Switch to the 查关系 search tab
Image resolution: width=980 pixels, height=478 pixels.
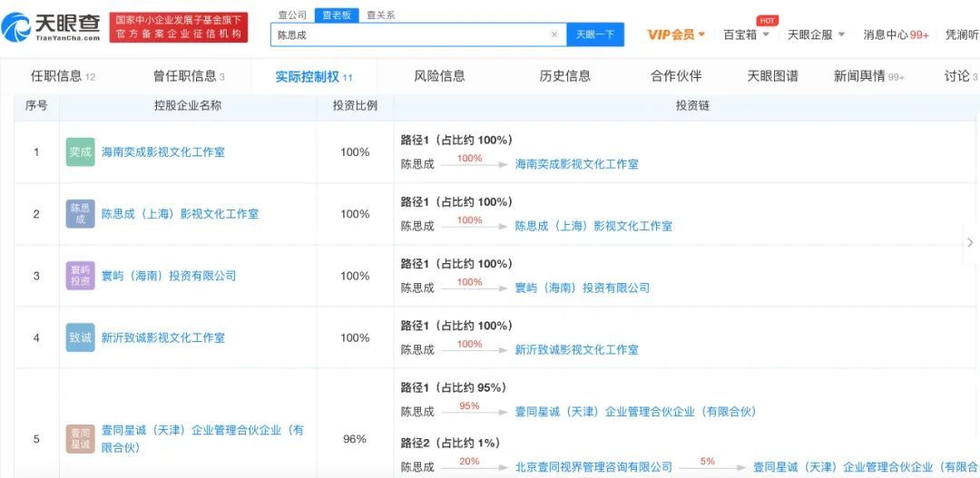(x=380, y=15)
